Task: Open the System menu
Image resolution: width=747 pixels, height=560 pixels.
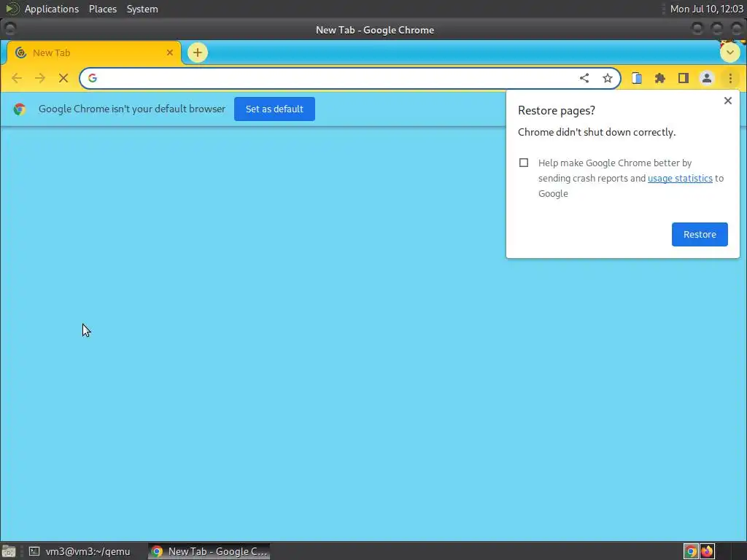Action: click(142, 9)
